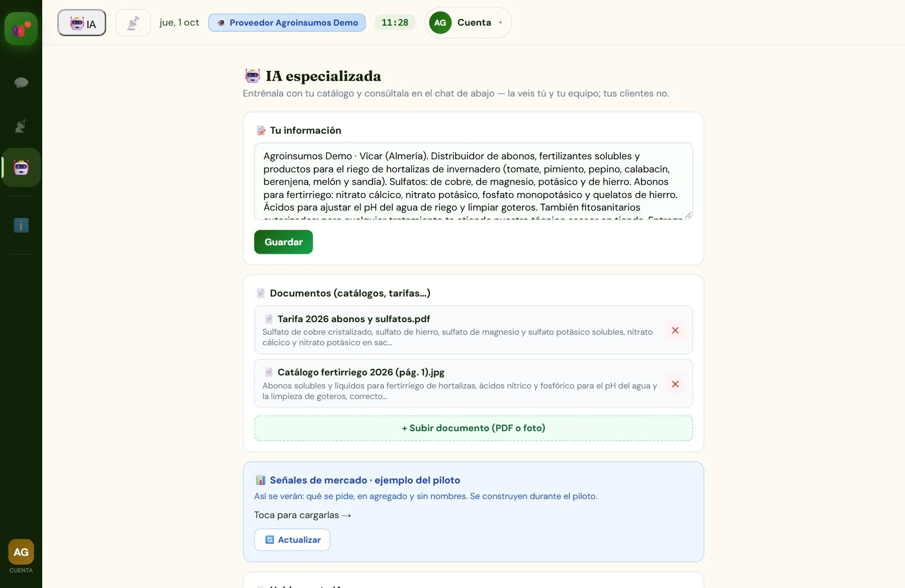Click the AG Cuenta avatar in sidebar
Image resolution: width=905 pixels, height=588 pixels.
(21, 552)
